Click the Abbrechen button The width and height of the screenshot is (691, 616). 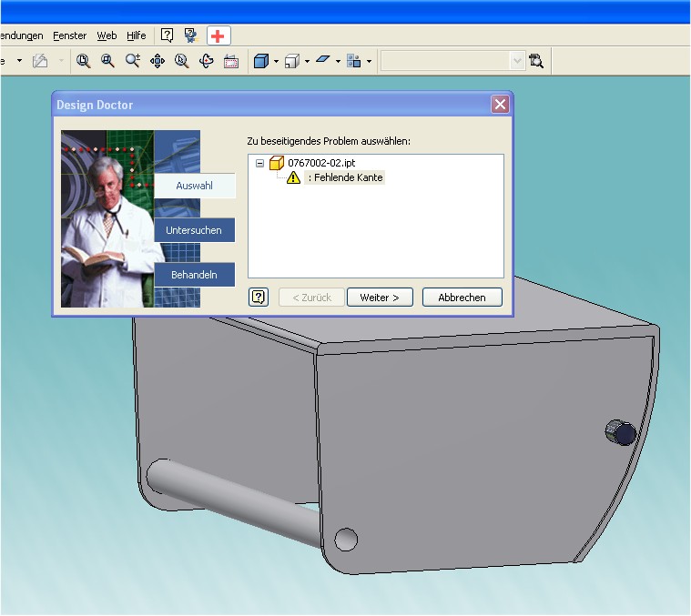462,298
